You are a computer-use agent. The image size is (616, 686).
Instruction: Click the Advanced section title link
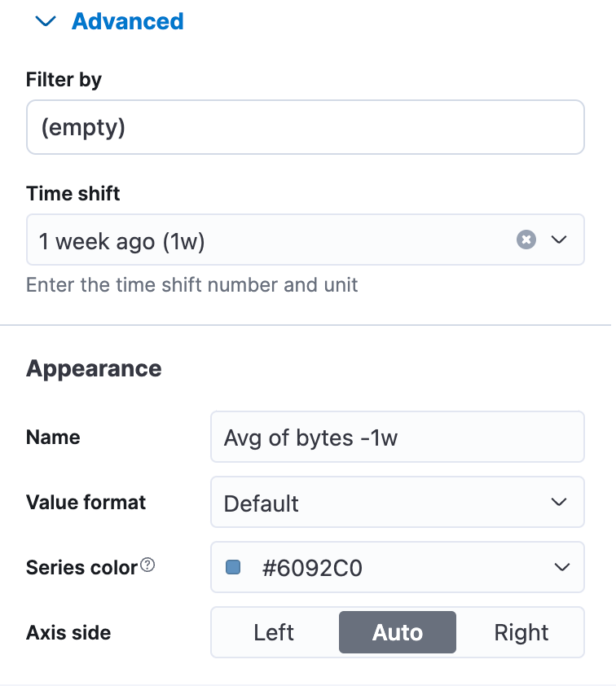pos(127,21)
